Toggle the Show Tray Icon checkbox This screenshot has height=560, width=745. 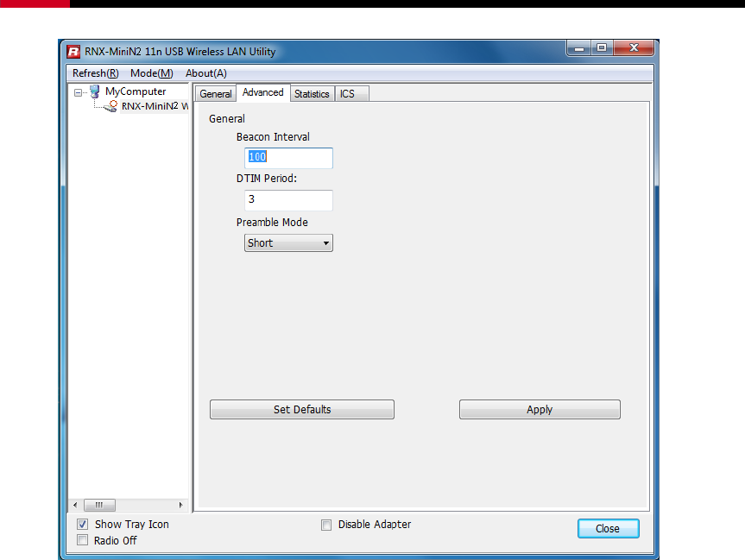[x=83, y=524]
